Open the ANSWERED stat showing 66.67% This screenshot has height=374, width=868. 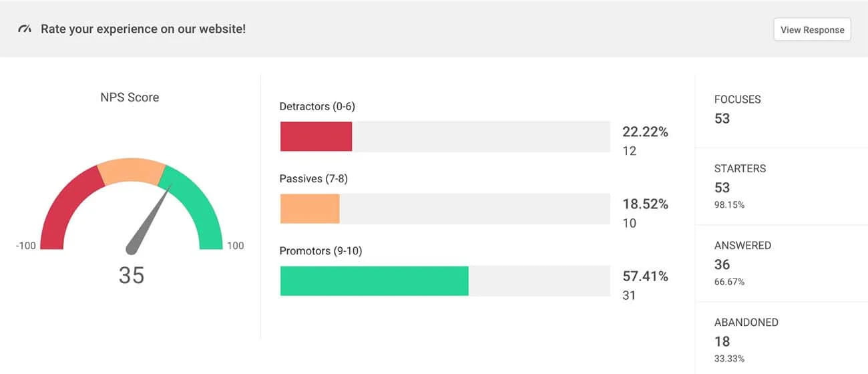pos(742,263)
